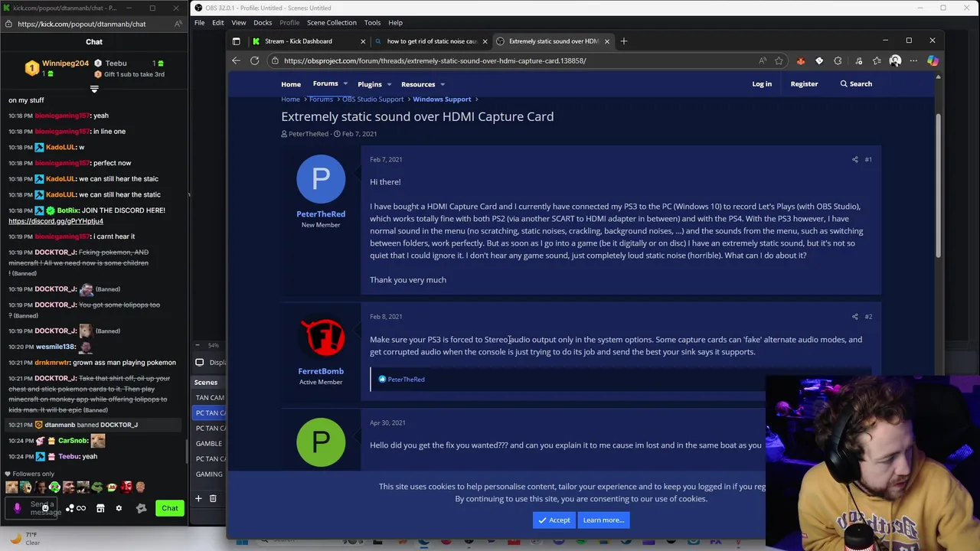Click the Log in link
980x551 pixels.
762,83
